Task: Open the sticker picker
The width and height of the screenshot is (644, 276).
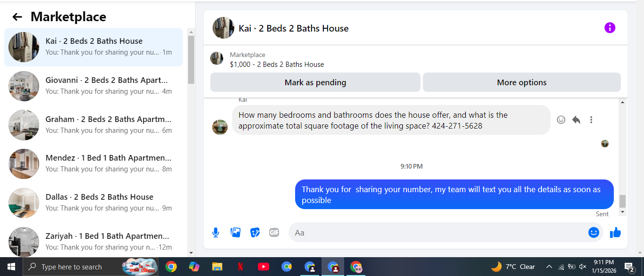Action: coord(255,232)
